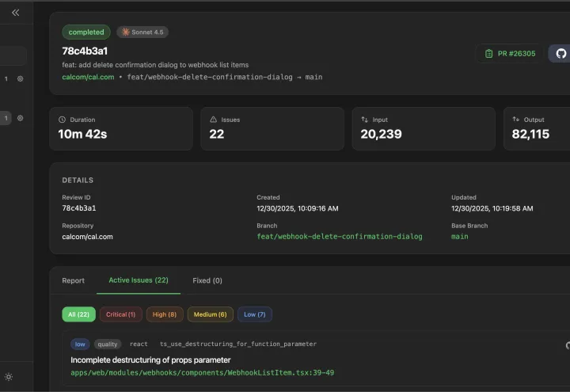Click the Created timestamp 10:09:16 AM
This screenshot has height=392, width=570.
coord(298,208)
